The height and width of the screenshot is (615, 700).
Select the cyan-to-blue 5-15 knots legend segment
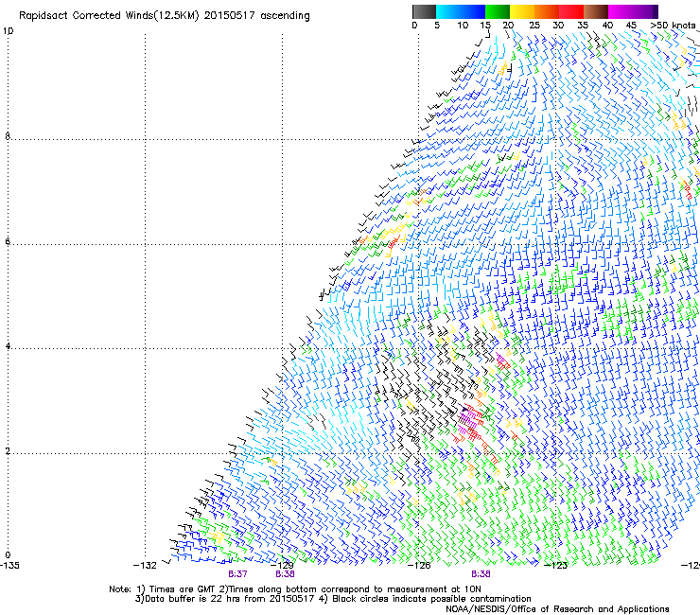(461, 11)
